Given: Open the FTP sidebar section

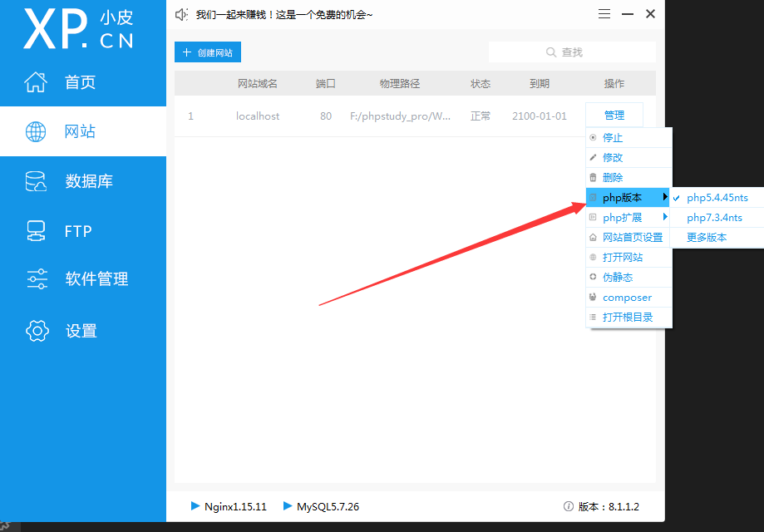Looking at the screenshot, I should pos(83,231).
